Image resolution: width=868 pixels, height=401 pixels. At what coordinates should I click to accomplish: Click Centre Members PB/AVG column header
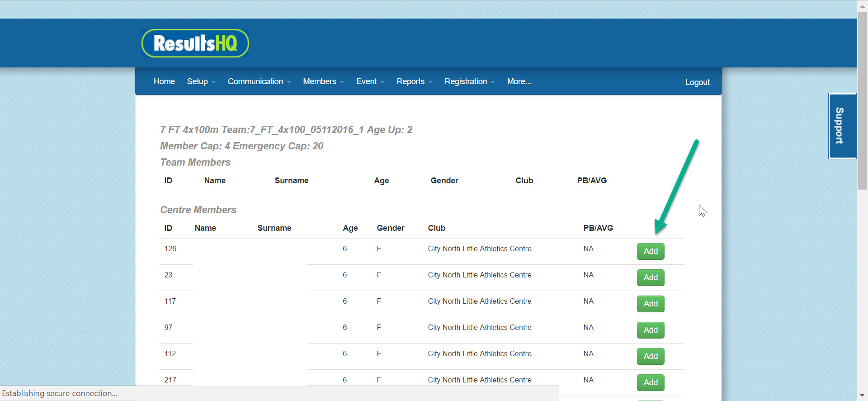pos(598,228)
